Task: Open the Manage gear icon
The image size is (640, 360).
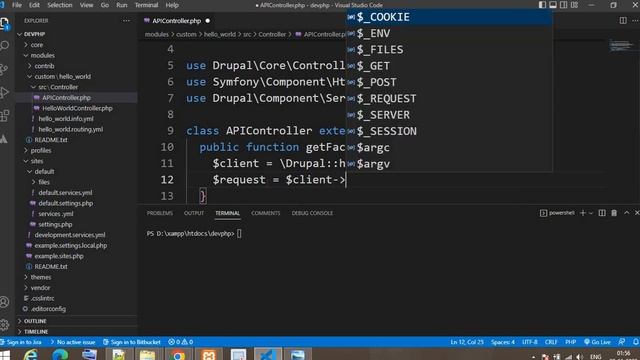Action: (4, 325)
